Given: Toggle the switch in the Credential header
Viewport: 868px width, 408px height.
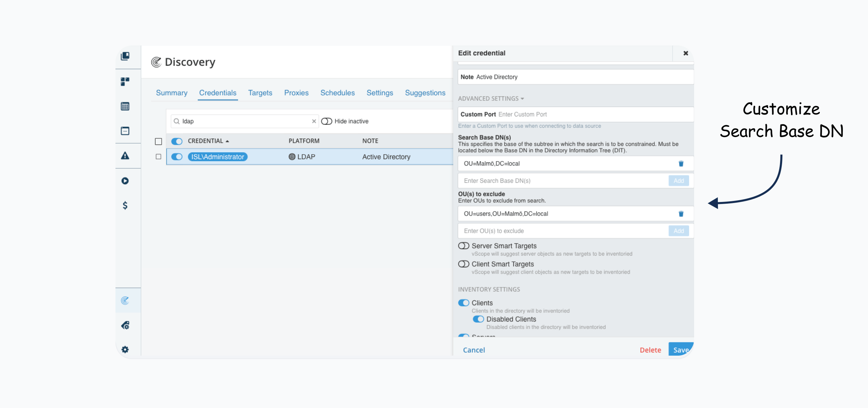Looking at the screenshot, I should tap(177, 141).
